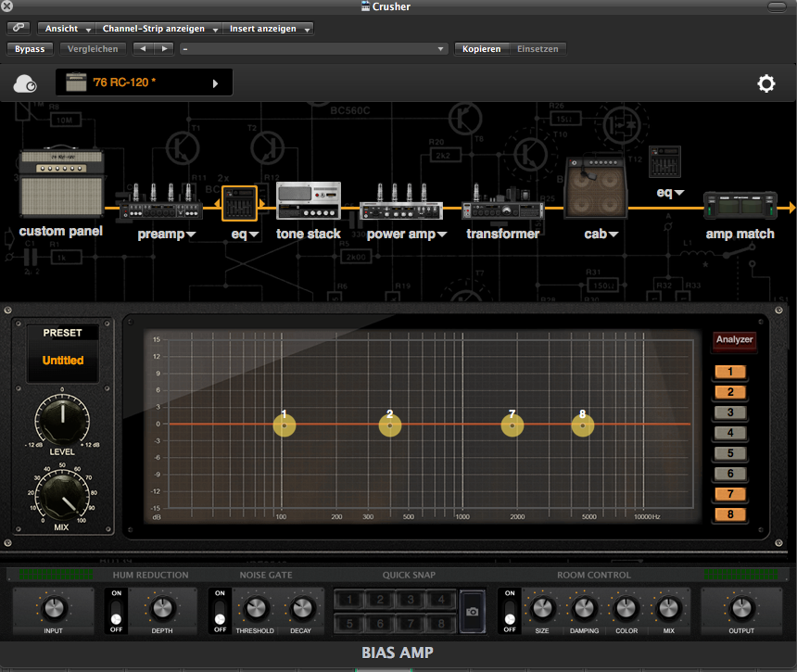
Task: Switch Hum Reduction on/off switch
Action: 117,612
